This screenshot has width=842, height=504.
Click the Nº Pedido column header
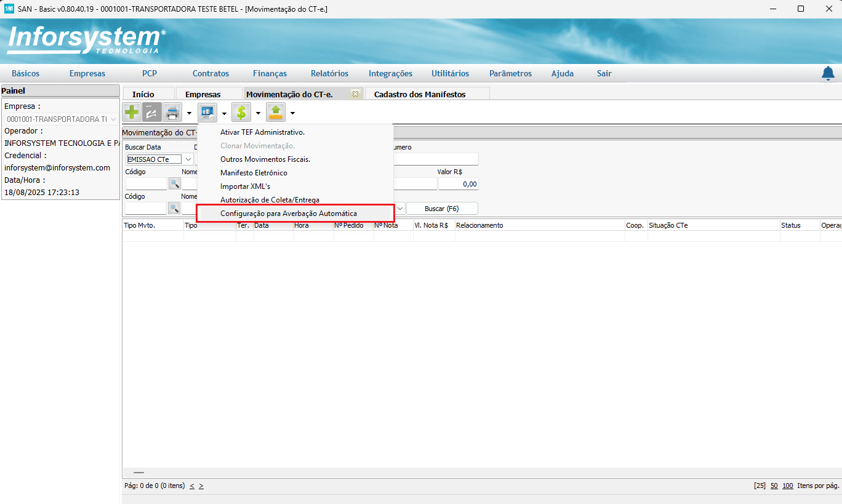click(x=353, y=225)
